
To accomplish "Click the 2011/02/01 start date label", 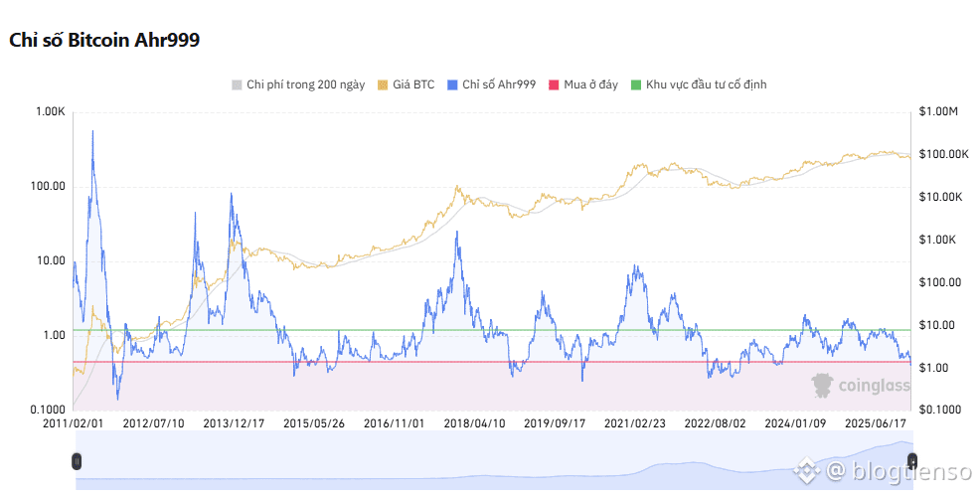I will 73,422.
